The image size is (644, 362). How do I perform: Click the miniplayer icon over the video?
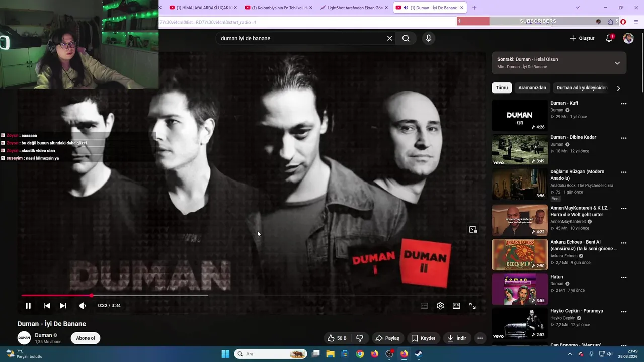[473, 230]
